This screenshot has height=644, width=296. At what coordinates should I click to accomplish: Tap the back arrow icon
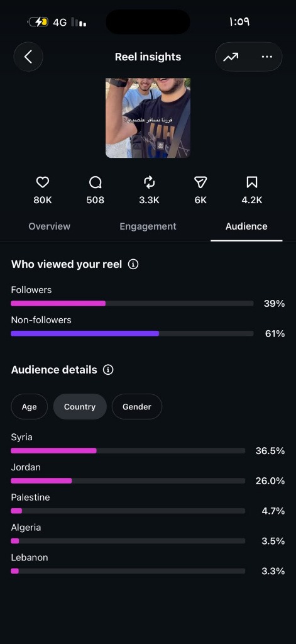click(x=28, y=57)
